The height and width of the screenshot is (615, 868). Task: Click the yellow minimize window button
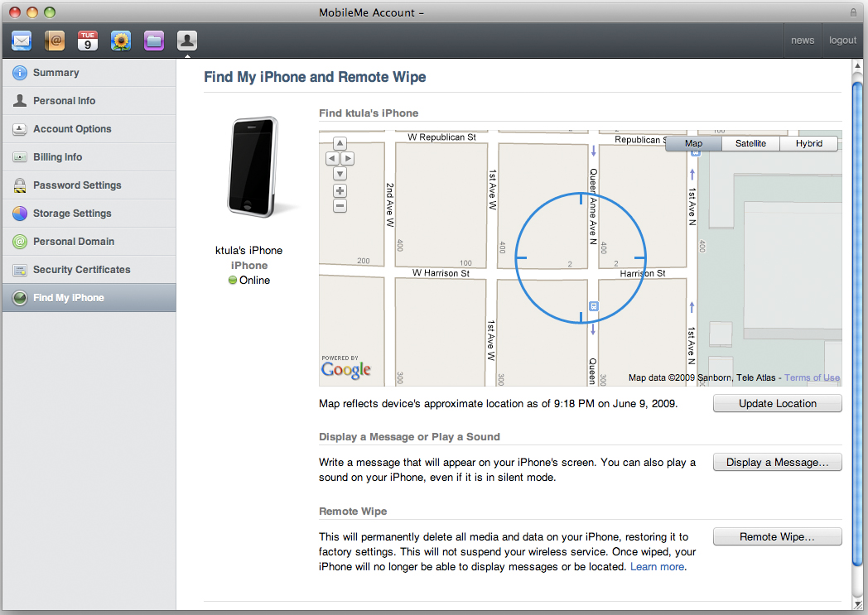[x=32, y=12]
